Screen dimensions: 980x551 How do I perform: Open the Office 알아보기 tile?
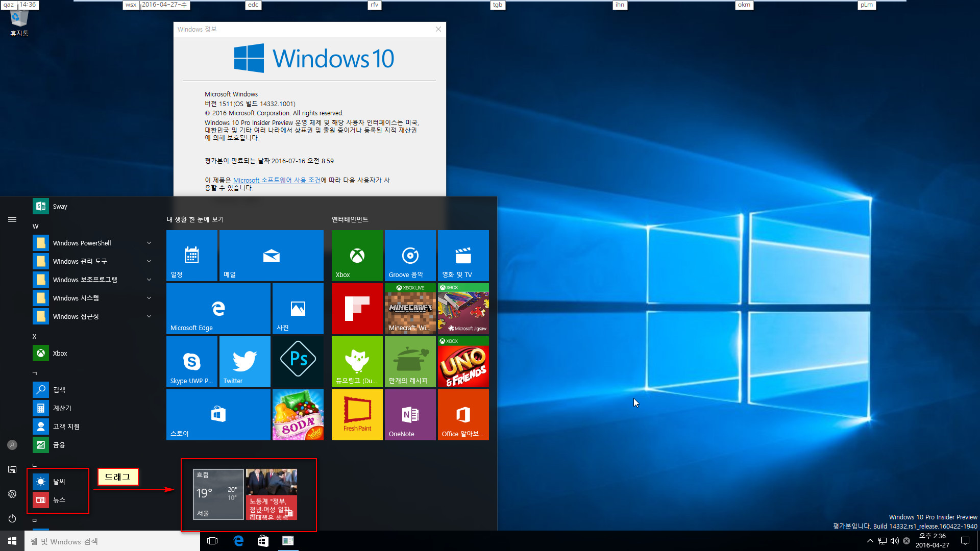[x=463, y=415]
